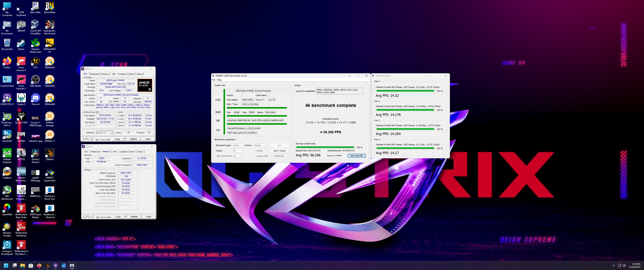Switch to SPD tab in upper CPU-Z
The height and width of the screenshot is (270, 644).
coord(114,74)
